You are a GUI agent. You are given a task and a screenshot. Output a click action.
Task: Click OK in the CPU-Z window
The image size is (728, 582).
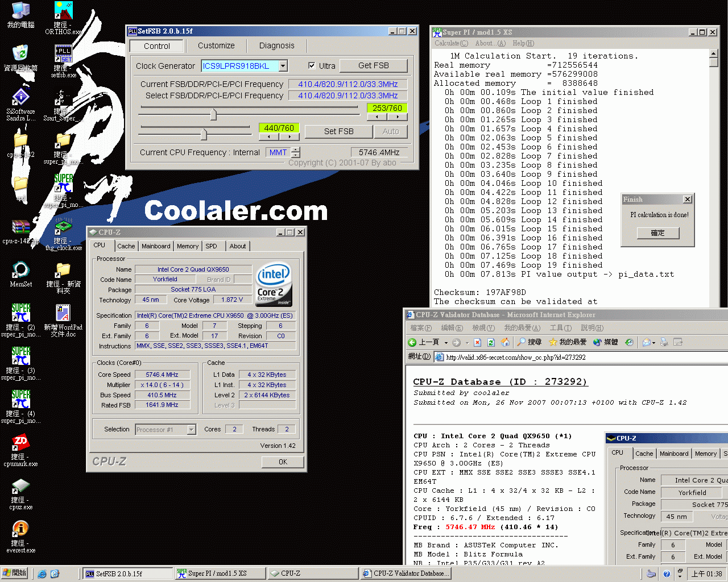(283, 462)
